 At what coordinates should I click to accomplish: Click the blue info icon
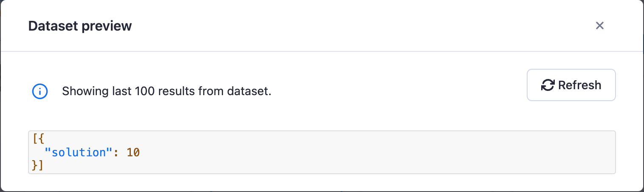pos(40,91)
